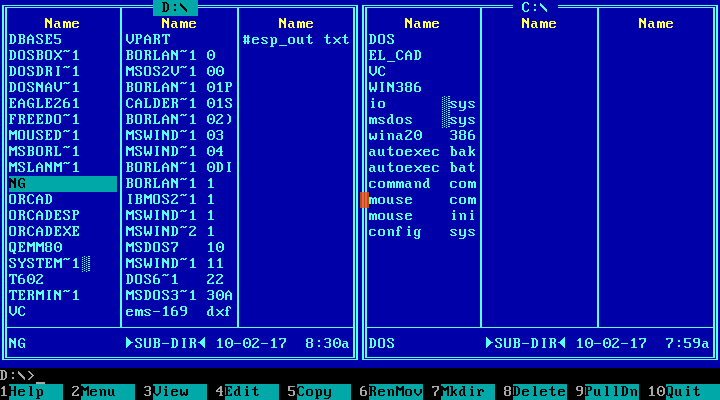The width and height of the screenshot is (720, 400).
Task: Click SUB-DIR in the C:\ status line
Action: (526, 343)
